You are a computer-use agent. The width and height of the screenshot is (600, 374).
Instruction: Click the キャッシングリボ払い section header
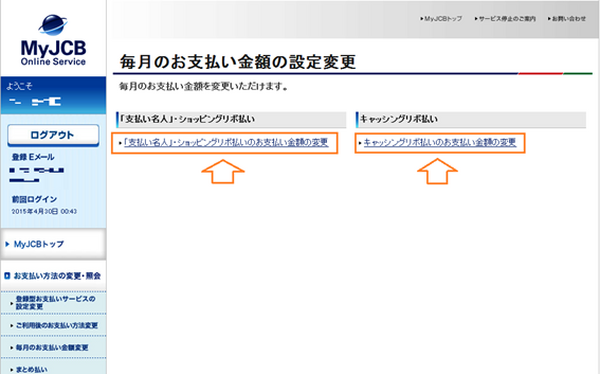471,119
